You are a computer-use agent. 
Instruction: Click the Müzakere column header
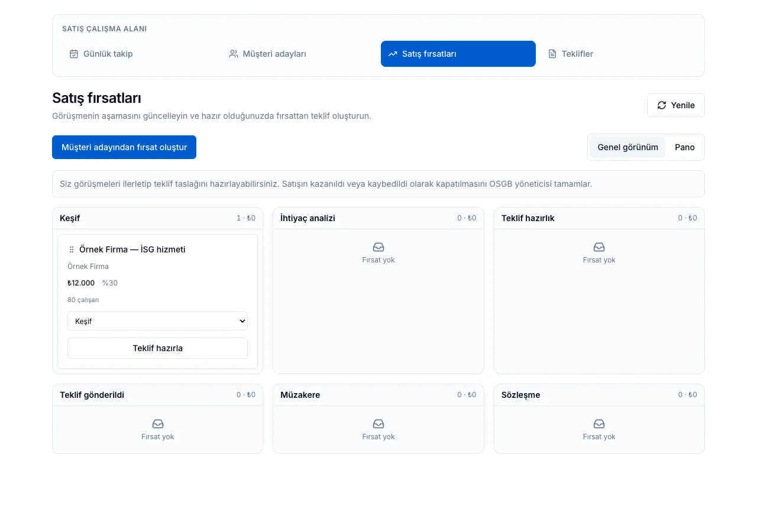coord(378,395)
